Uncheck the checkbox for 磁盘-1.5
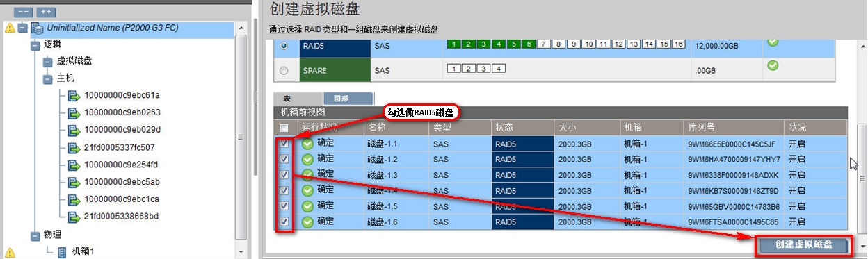 [x=284, y=206]
